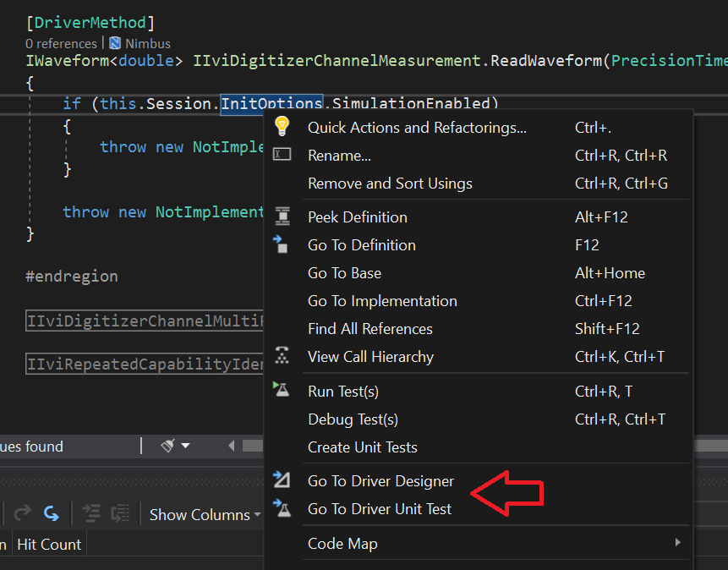Click the blue step-back arrow icon
The width and height of the screenshot is (728, 570).
[x=51, y=513]
